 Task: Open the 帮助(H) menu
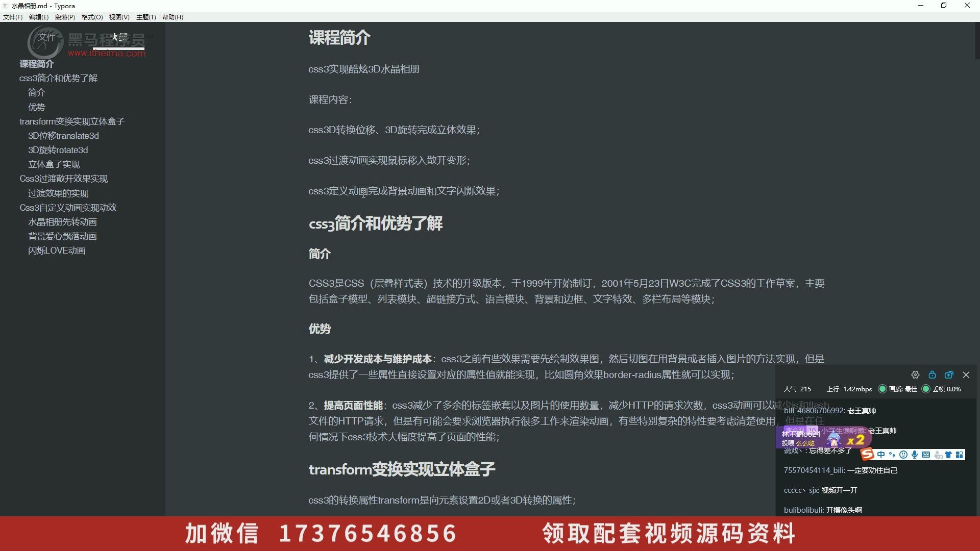(x=173, y=17)
